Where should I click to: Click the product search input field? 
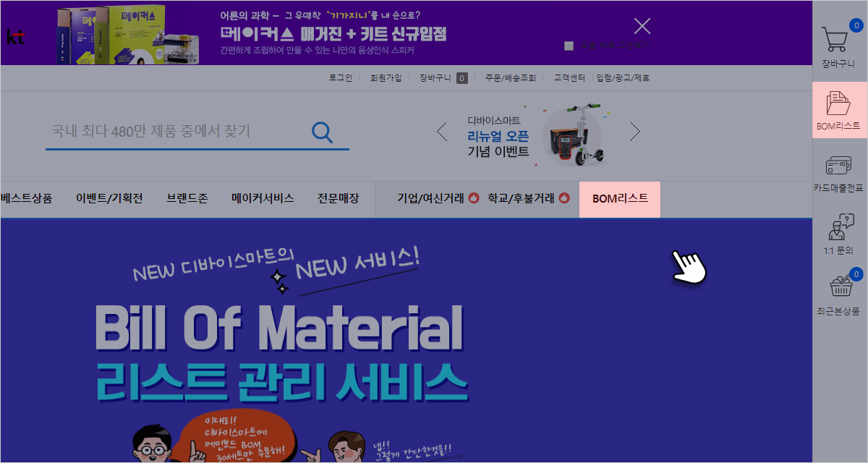click(174, 132)
